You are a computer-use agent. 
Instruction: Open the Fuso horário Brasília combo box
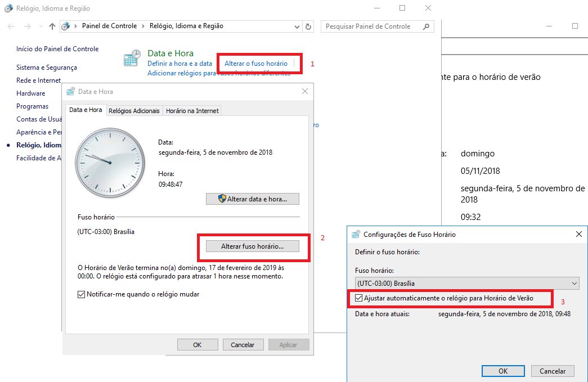(467, 284)
